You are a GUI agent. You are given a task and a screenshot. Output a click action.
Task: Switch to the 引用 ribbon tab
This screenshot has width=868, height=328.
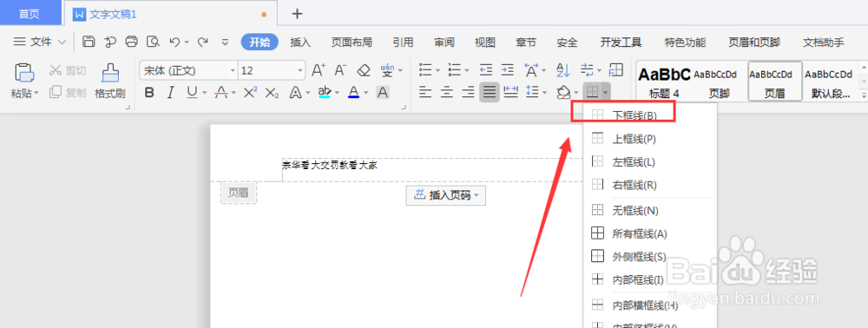click(403, 42)
